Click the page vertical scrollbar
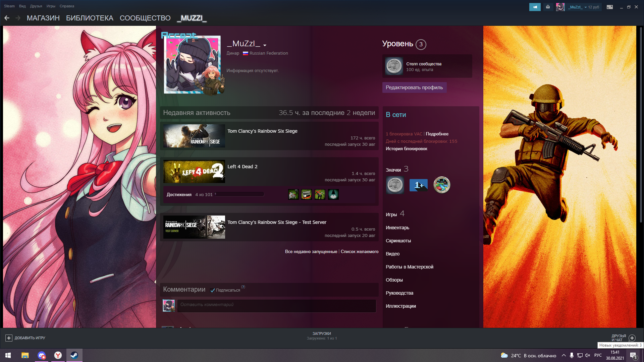 [641, 124]
